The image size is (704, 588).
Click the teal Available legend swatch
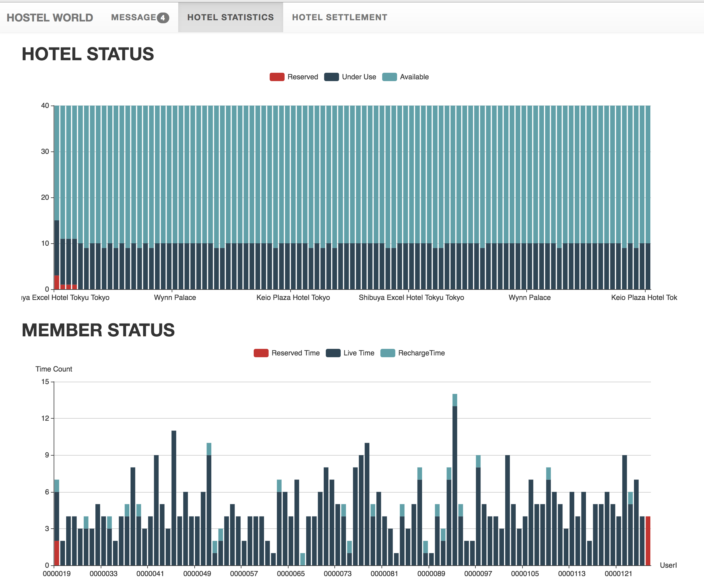pos(389,77)
